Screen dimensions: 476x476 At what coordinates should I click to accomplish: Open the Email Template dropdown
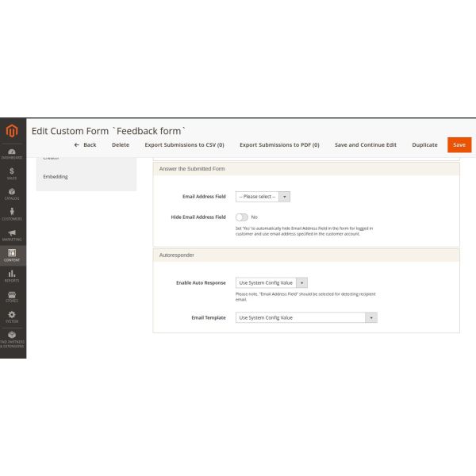pyautogui.click(x=306, y=317)
